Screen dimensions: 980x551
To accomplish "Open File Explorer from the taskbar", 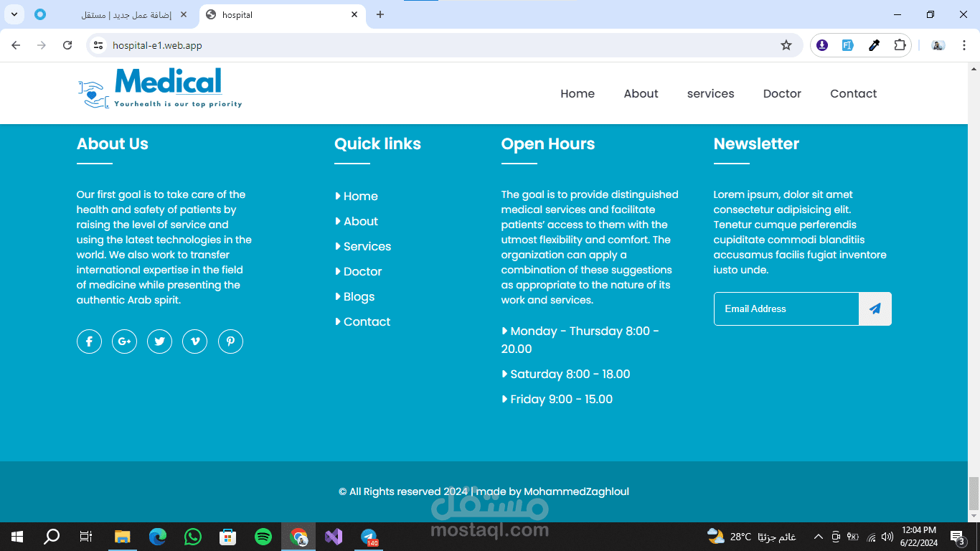I will tap(123, 537).
